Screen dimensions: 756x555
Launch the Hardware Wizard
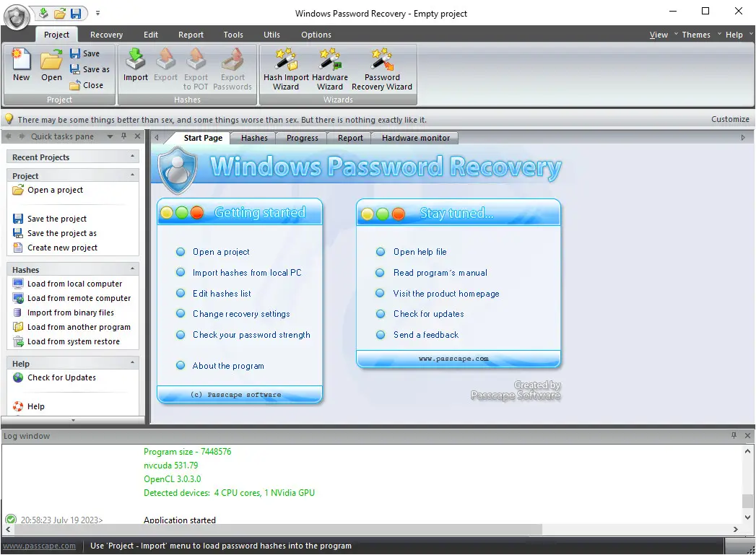coord(330,69)
